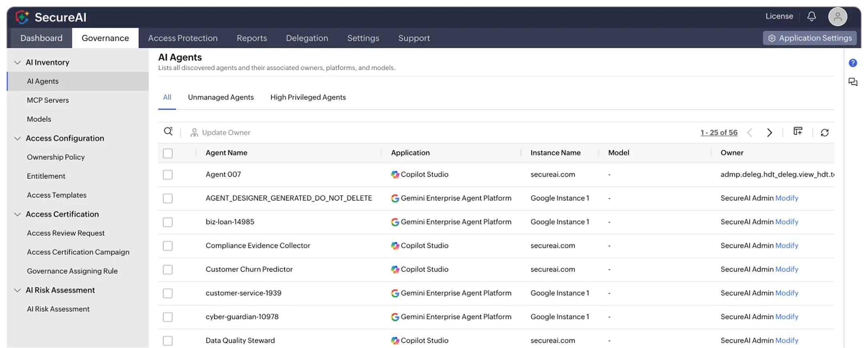The width and height of the screenshot is (868, 348).
Task: Check the Agent 007 row checkbox
Action: pyautogui.click(x=168, y=175)
